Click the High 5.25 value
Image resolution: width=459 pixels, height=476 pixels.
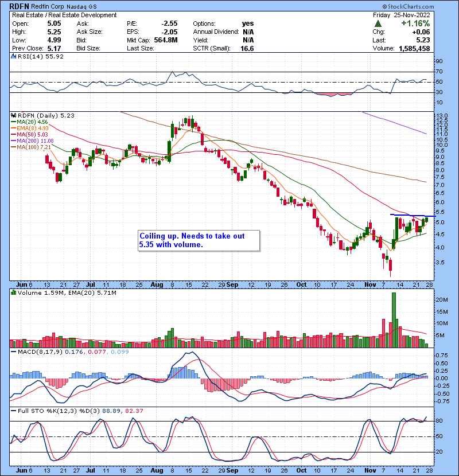pos(54,32)
